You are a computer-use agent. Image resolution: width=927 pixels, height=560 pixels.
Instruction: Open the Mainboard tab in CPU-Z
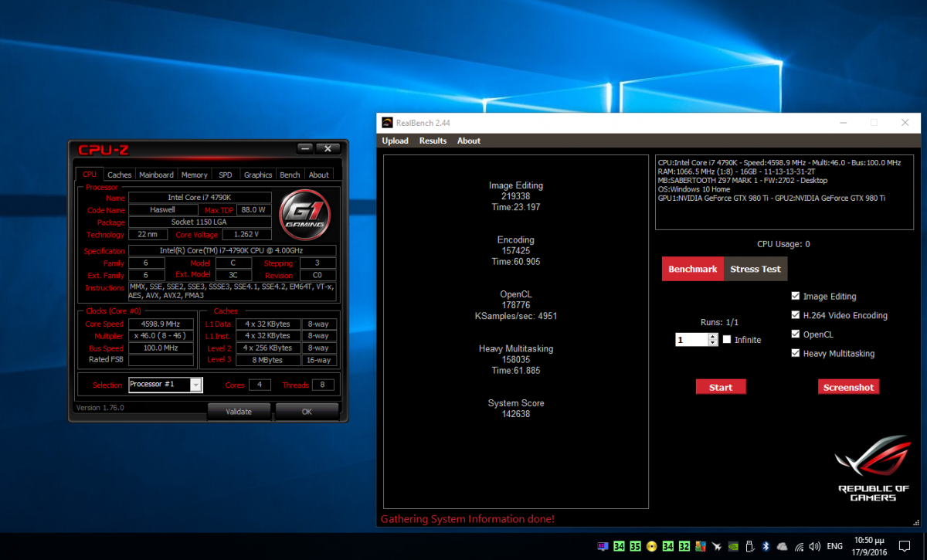click(157, 175)
